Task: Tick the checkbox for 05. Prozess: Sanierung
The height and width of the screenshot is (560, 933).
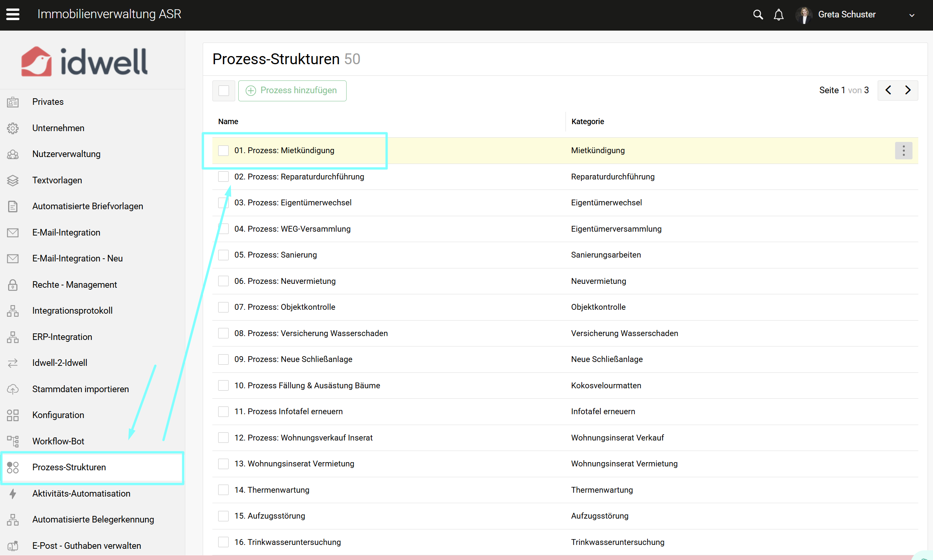Action: [223, 255]
